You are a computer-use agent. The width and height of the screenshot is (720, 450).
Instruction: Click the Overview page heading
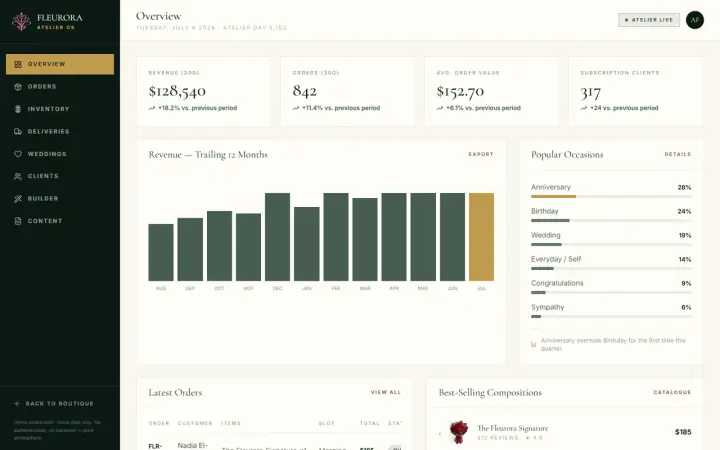click(x=158, y=16)
